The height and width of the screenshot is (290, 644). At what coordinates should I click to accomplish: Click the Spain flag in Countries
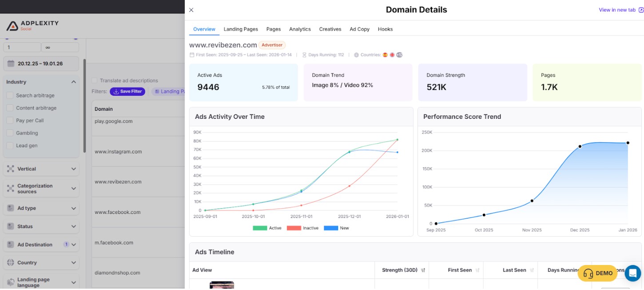tap(385, 55)
